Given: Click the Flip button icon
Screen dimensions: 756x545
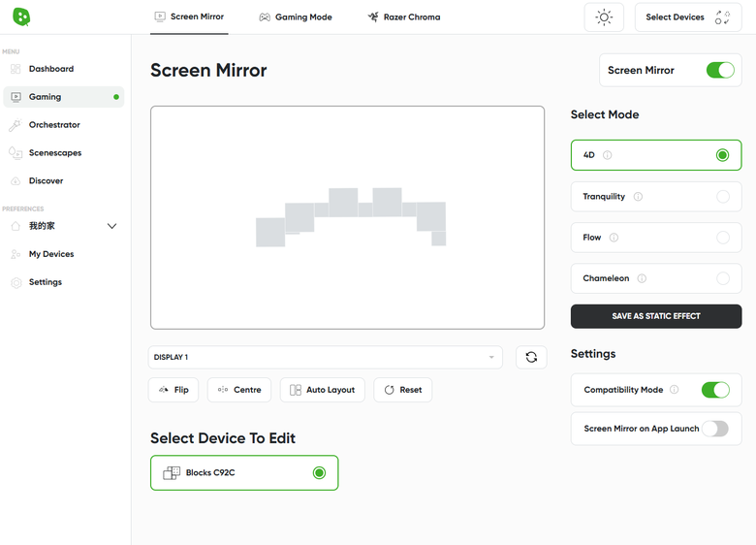Looking at the screenshot, I should (164, 389).
